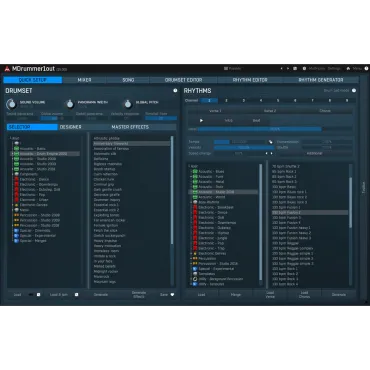This screenshot has width=370, height=370.
Task: Select rhythm channel 2
Action: pyautogui.click(x=226, y=100)
